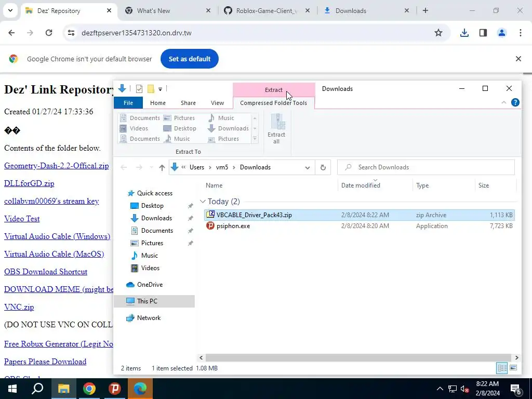Open address bar history dropdown
Viewport: 532px width, 399px height.
click(x=308, y=167)
